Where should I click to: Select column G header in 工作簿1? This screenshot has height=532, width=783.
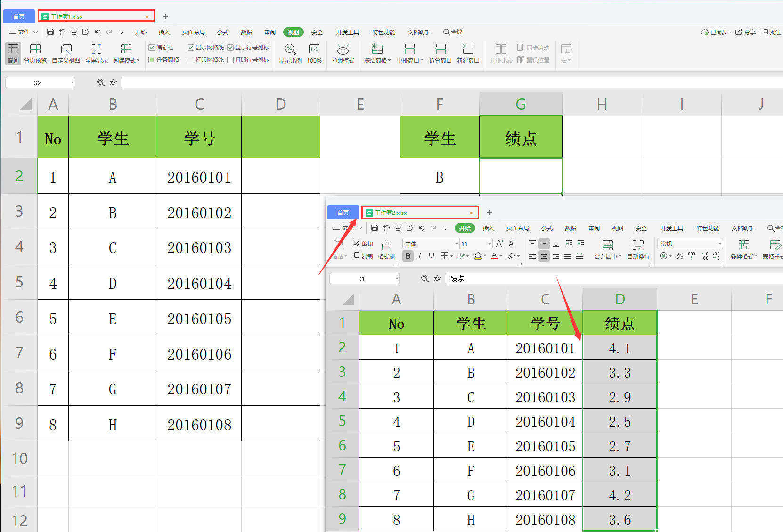coord(521,104)
